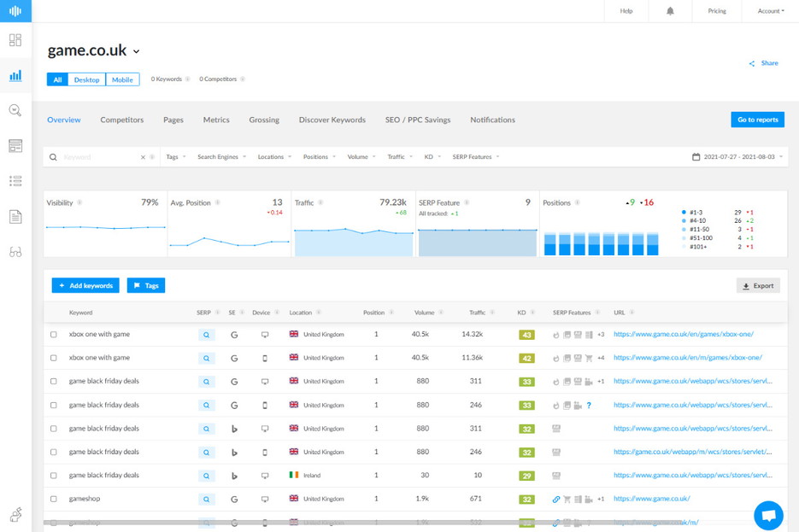This screenshot has width=799, height=532.
Task: Click the reports document icon in sidebar
Action: pos(15,217)
